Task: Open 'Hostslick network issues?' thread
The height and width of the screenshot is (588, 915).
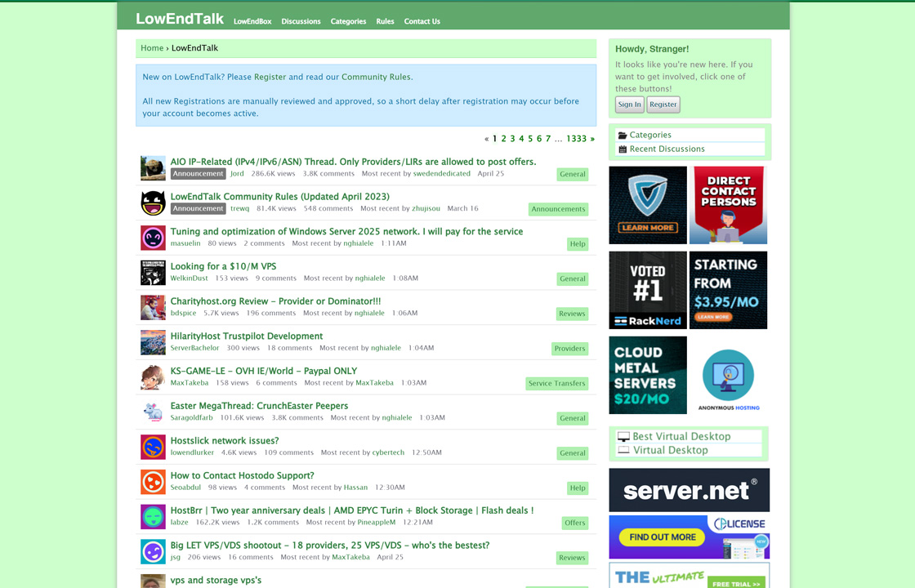Action: [x=225, y=440]
